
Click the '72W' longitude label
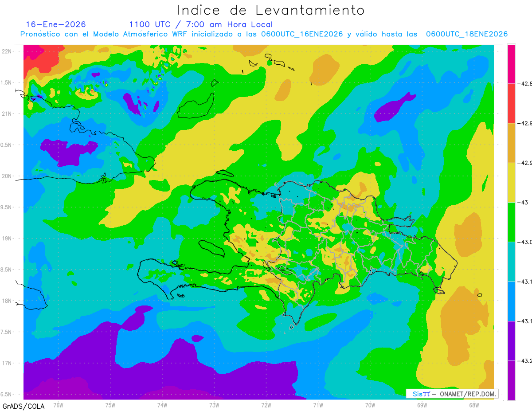(x=266, y=405)
